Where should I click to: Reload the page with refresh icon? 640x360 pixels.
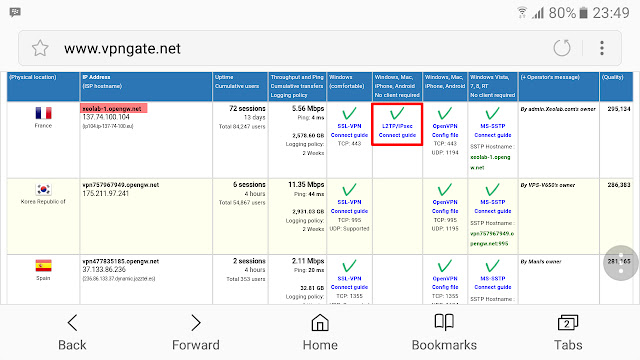coord(562,48)
